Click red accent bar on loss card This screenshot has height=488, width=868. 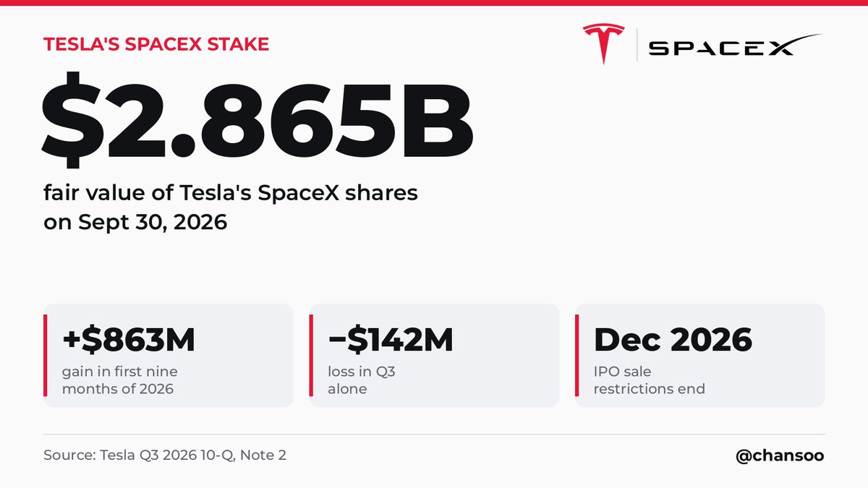pyautogui.click(x=312, y=355)
